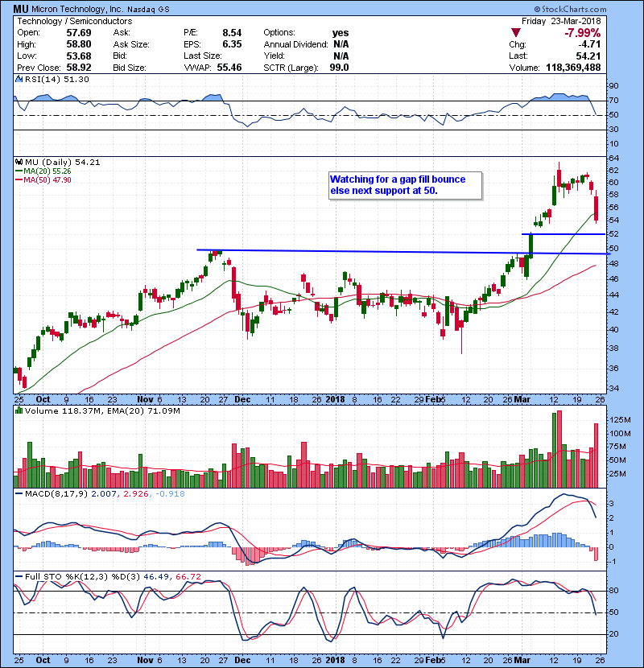Viewport: 644px width, 668px height.
Task: Click the Dec label on price chart axis
Action: [x=243, y=398]
